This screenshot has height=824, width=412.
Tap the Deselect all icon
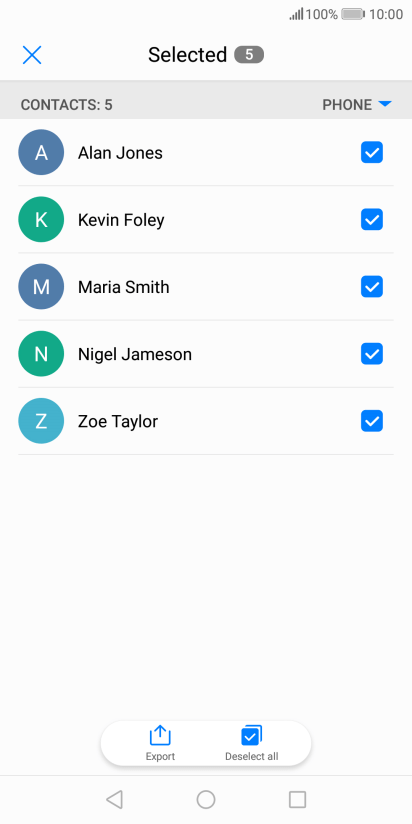pyautogui.click(x=252, y=736)
